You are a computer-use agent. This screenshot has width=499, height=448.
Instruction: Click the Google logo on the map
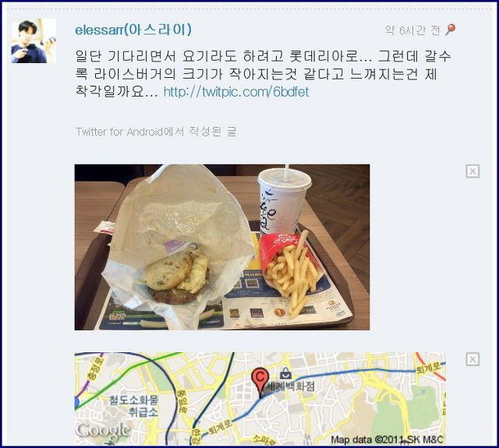[104, 430]
